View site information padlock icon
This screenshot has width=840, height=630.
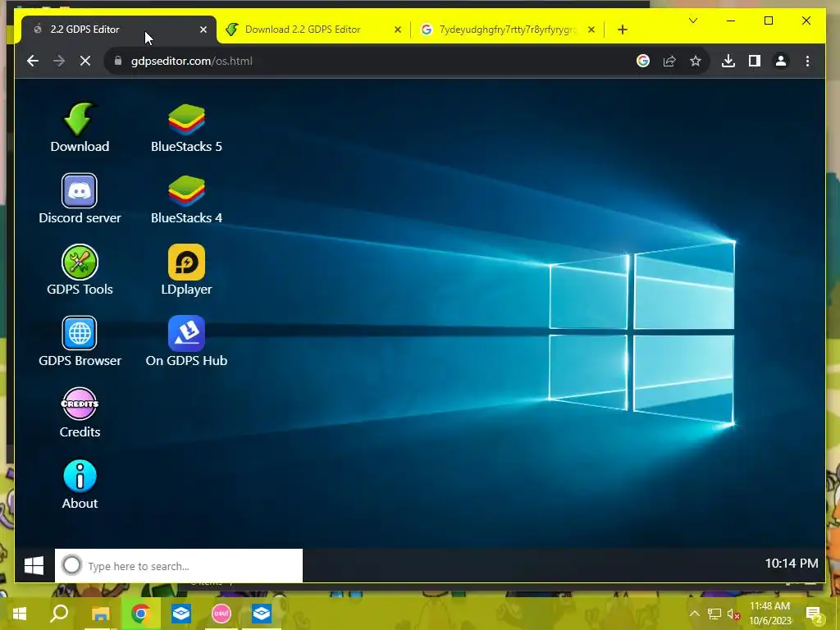click(118, 61)
